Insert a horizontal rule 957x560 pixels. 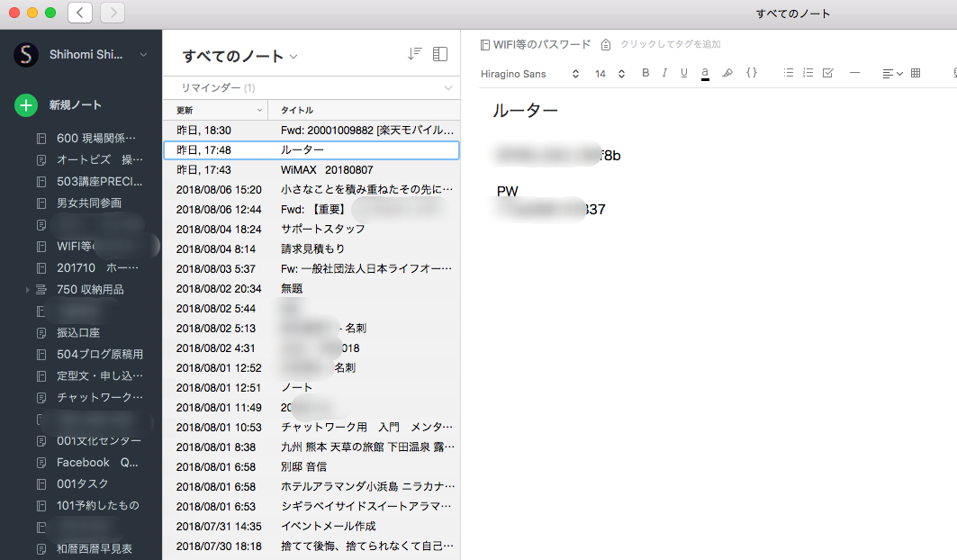(x=854, y=73)
